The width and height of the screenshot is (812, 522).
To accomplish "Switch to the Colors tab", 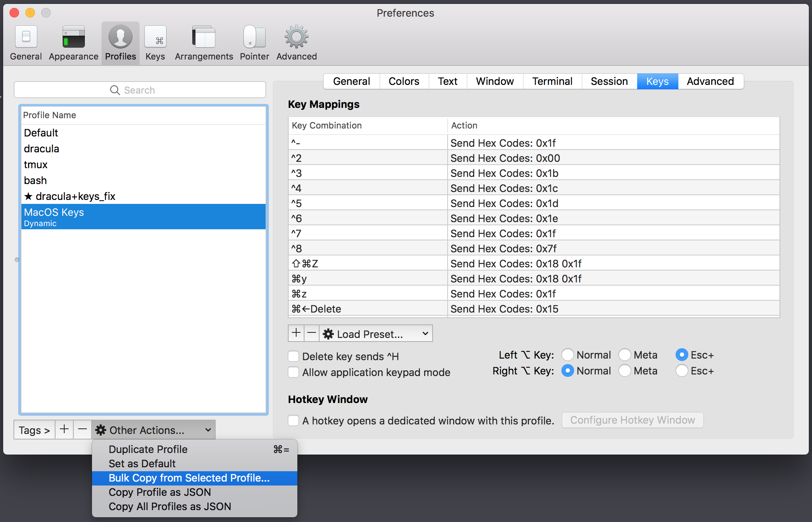I will tap(404, 81).
